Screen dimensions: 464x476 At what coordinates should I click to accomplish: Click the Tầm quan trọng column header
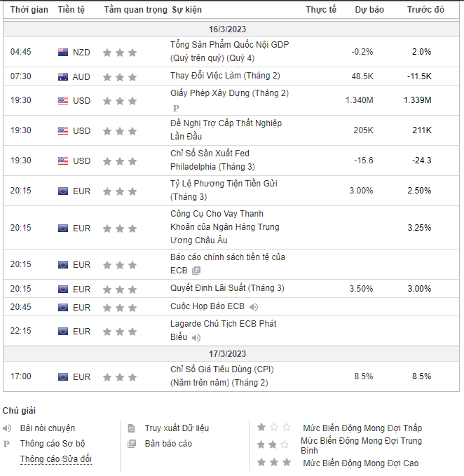[135, 10]
